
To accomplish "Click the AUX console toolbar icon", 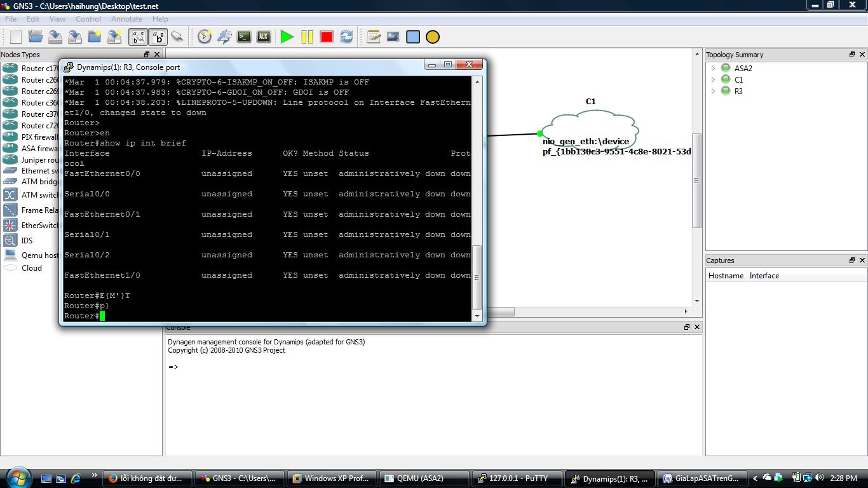I will [264, 37].
